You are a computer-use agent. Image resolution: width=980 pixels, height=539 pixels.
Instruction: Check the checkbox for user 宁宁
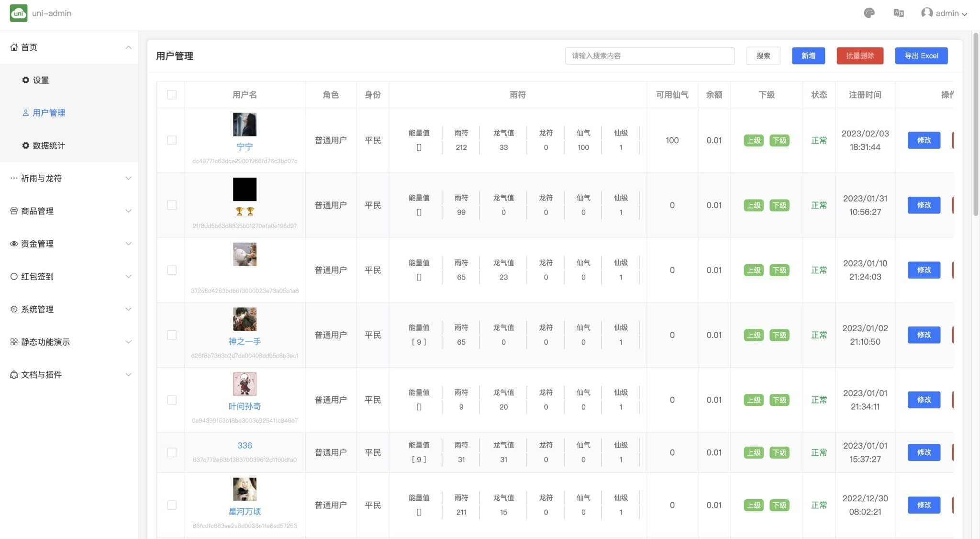pos(172,140)
